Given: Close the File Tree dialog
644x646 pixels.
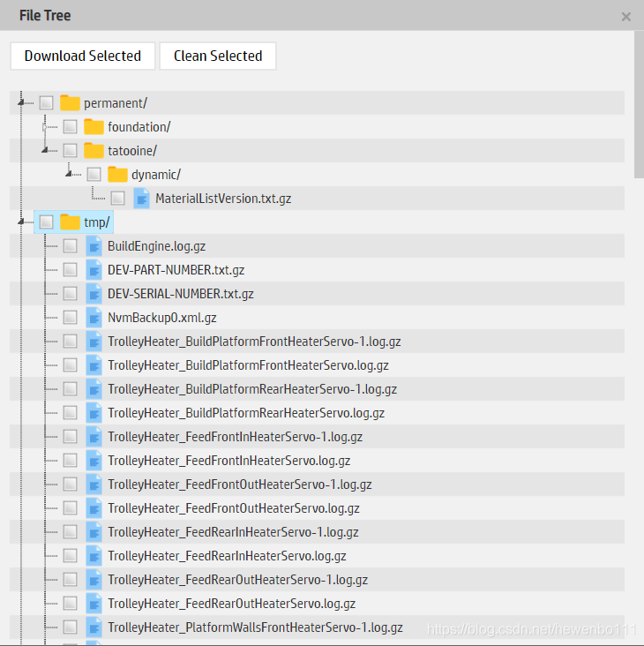Looking at the screenshot, I should (625, 17).
